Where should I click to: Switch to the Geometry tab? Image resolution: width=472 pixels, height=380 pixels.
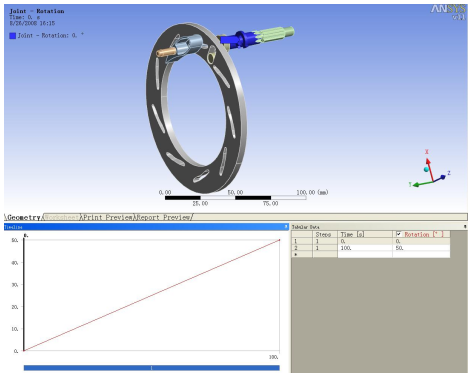[23, 217]
